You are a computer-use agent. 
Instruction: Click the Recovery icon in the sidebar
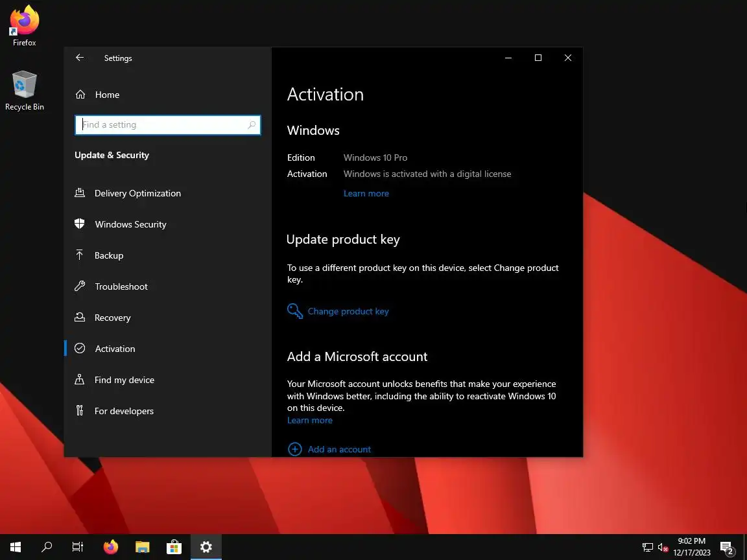pyautogui.click(x=80, y=317)
